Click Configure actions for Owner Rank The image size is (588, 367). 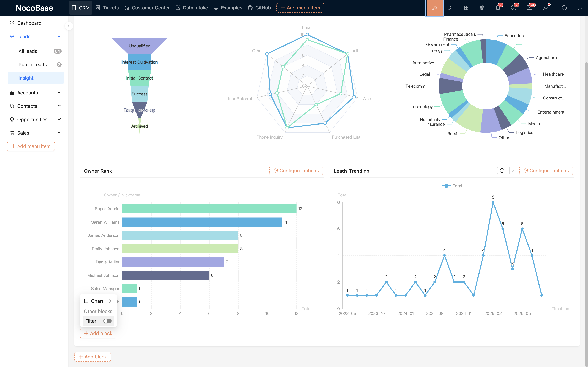tap(296, 171)
